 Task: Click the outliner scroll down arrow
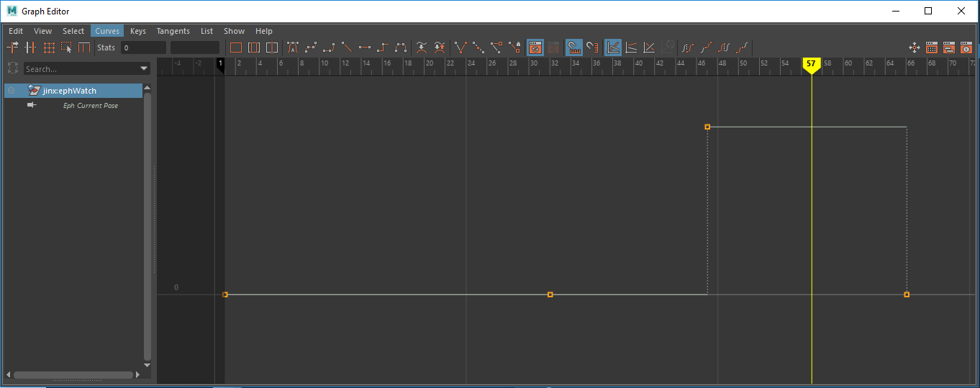tap(148, 365)
